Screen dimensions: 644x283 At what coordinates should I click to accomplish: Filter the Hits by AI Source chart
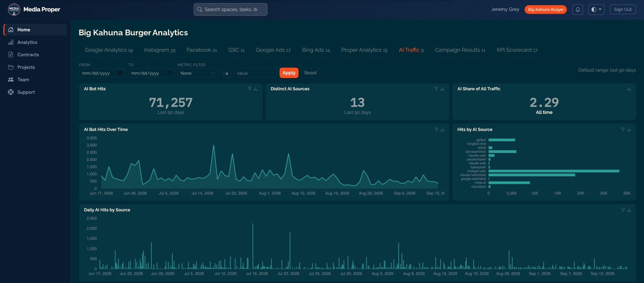pyautogui.click(x=623, y=129)
